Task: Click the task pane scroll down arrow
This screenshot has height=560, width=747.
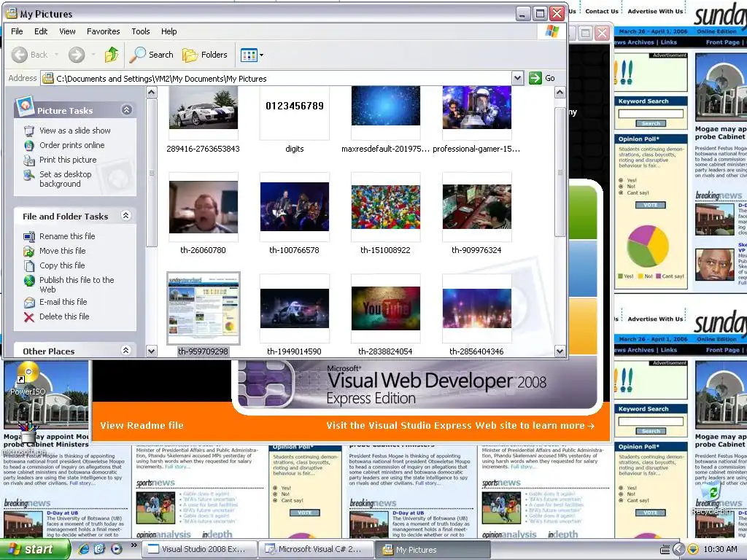Action: click(x=152, y=351)
